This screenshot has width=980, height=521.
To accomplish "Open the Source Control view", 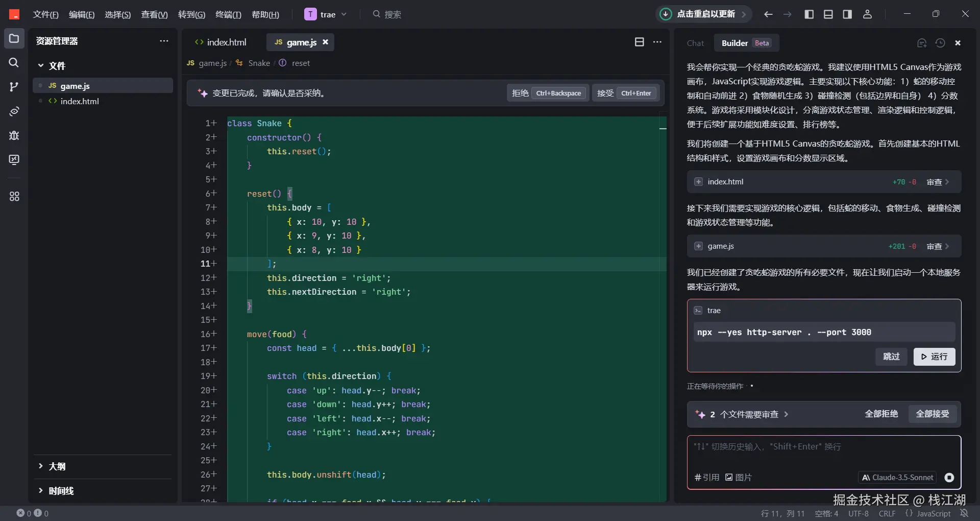I will [x=14, y=87].
